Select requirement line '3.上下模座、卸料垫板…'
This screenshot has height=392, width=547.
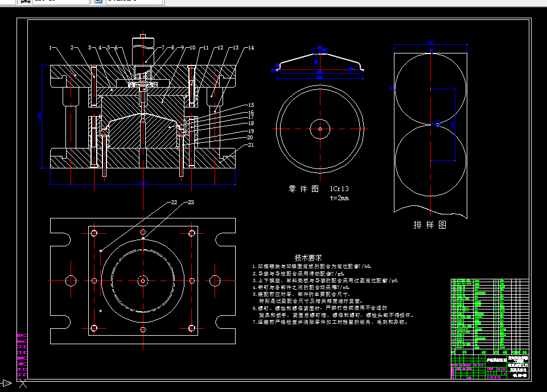[326, 280]
